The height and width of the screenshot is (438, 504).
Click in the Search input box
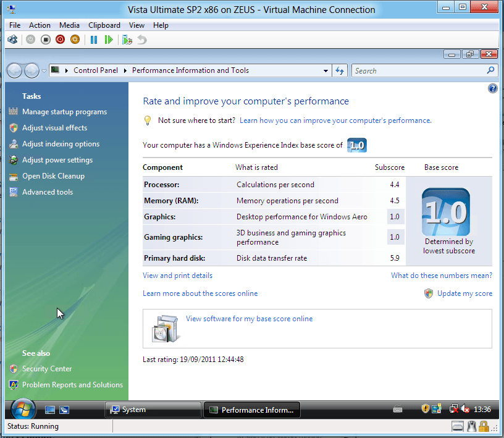pyautogui.click(x=419, y=71)
